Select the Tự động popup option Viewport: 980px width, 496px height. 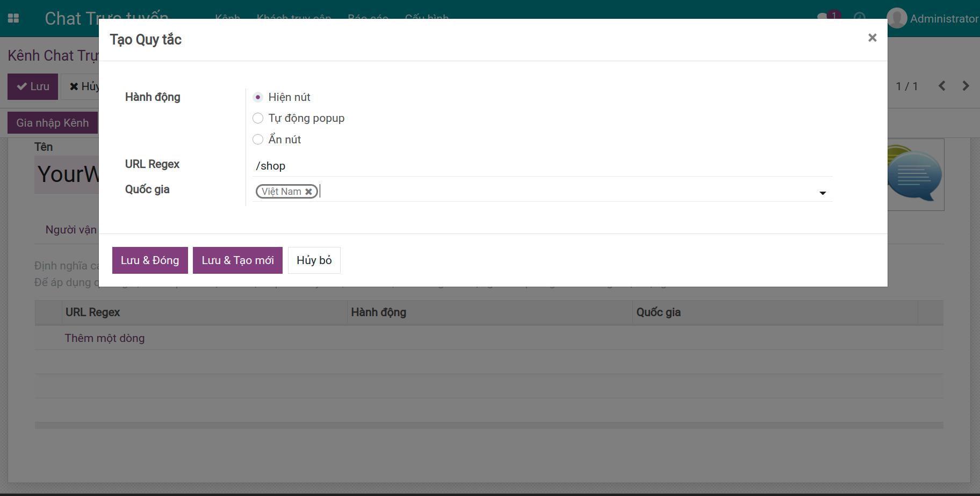pyautogui.click(x=258, y=118)
